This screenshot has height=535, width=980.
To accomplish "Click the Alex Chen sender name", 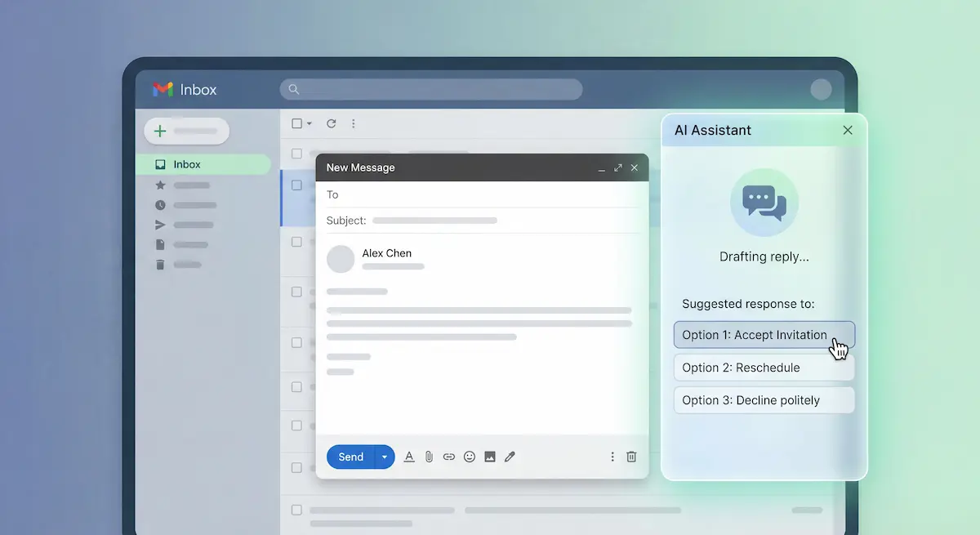I will 387,253.
